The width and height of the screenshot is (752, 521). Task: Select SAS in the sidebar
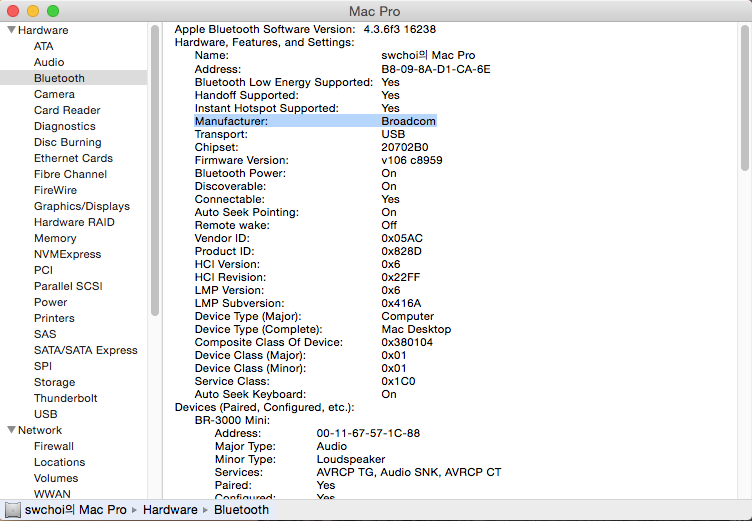coord(45,334)
